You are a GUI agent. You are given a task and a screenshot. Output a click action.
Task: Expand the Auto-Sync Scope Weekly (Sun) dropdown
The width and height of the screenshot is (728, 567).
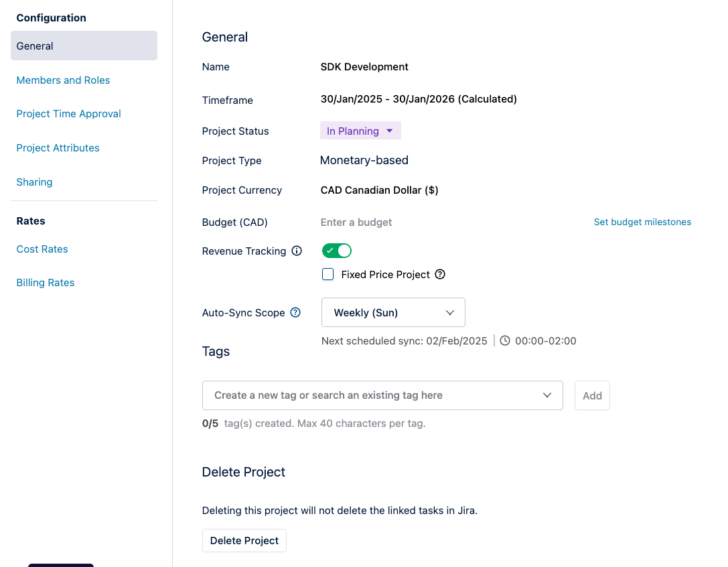(x=393, y=312)
